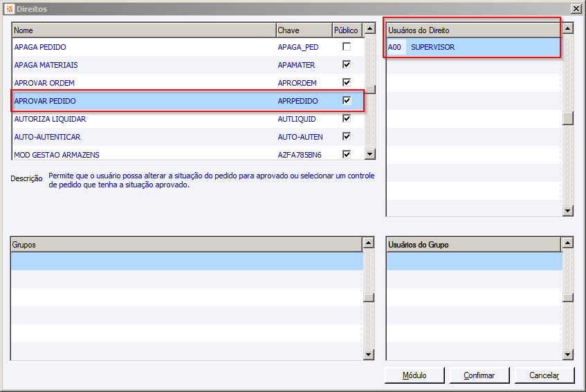Select highlighted first row in Usuários do Grupo
This screenshot has width=586, height=392.
(x=474, y=261)
